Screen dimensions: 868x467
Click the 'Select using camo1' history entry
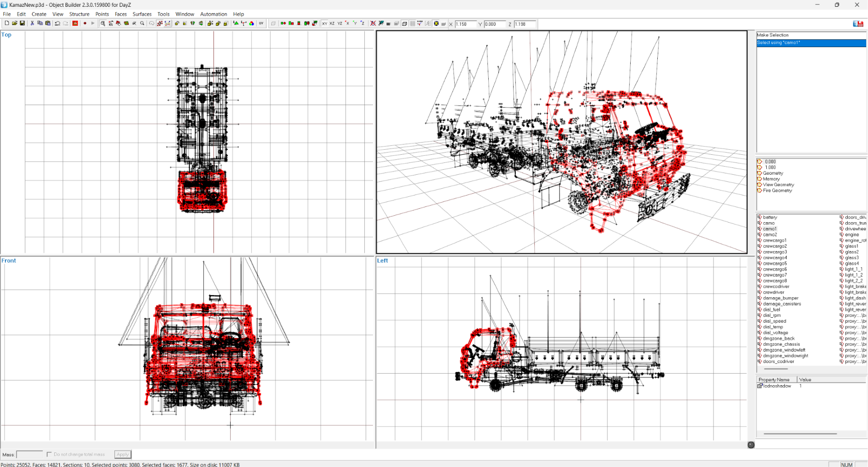(x=811, y=43)
